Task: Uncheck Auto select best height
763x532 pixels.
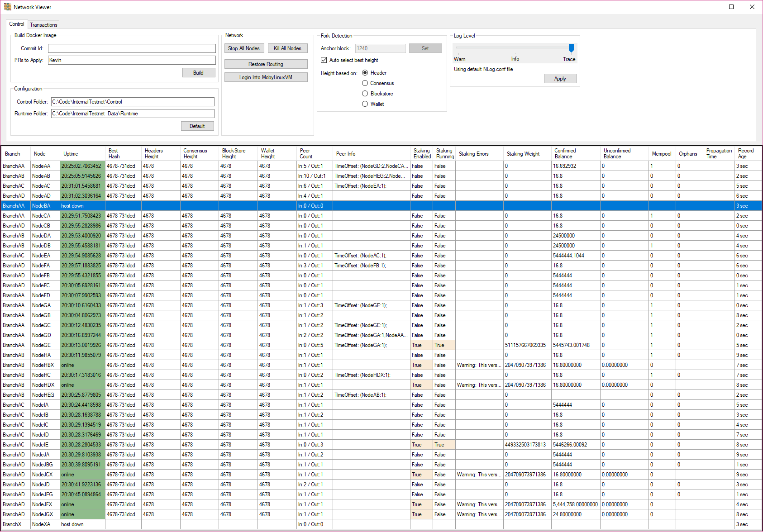Action: click(324, 60)
